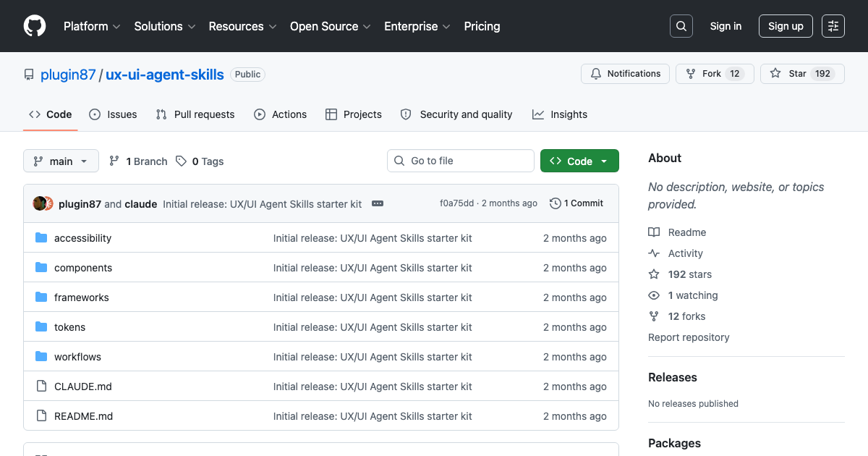This screenshot has height=456, width=868.
Task: Open the Solutions dropdown menu
Action: point(165,26)
